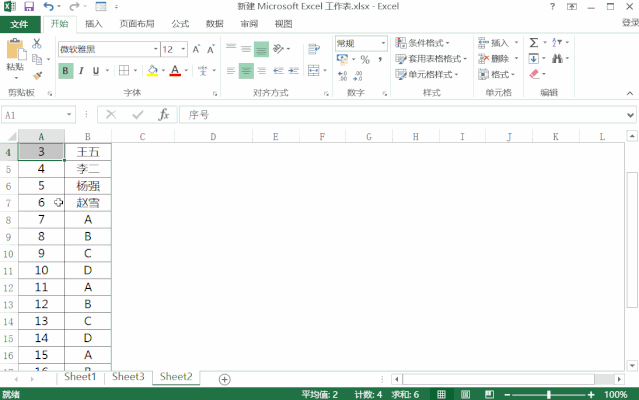Open the File (文件) tab

tap(20, 24)
